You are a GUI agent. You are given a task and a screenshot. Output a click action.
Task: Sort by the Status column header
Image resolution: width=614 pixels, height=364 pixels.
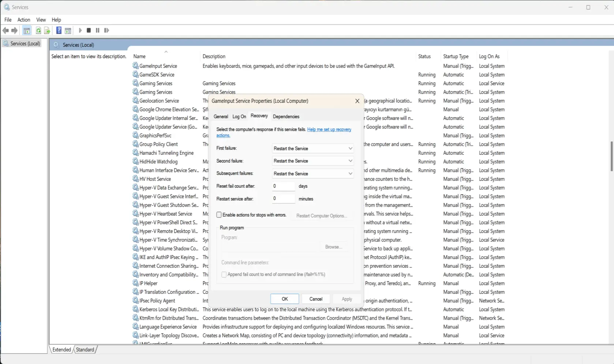click(428, 56)
